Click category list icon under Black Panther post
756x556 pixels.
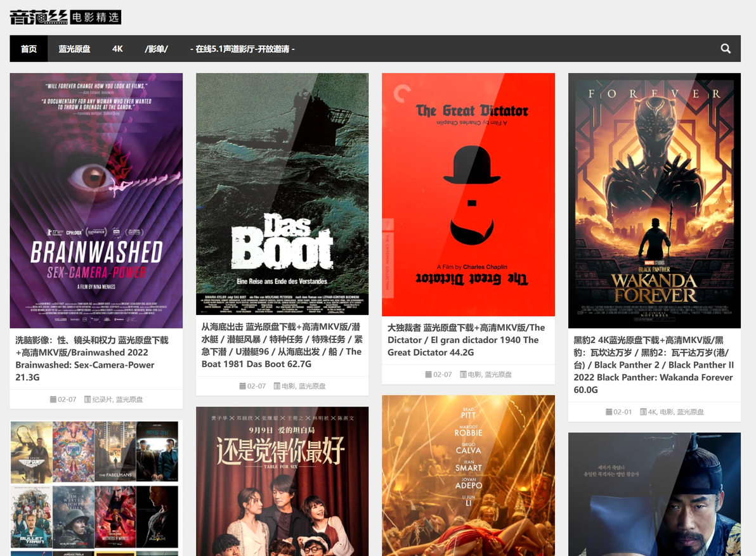642,412
